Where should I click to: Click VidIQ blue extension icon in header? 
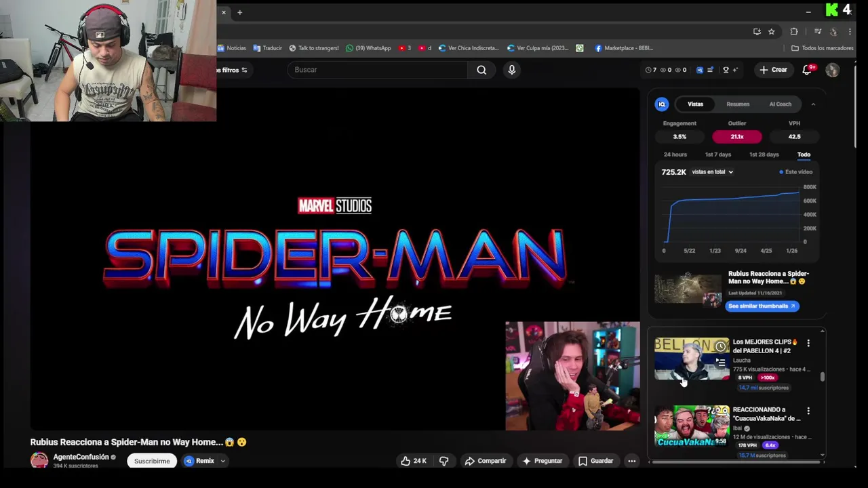point(700,70)
